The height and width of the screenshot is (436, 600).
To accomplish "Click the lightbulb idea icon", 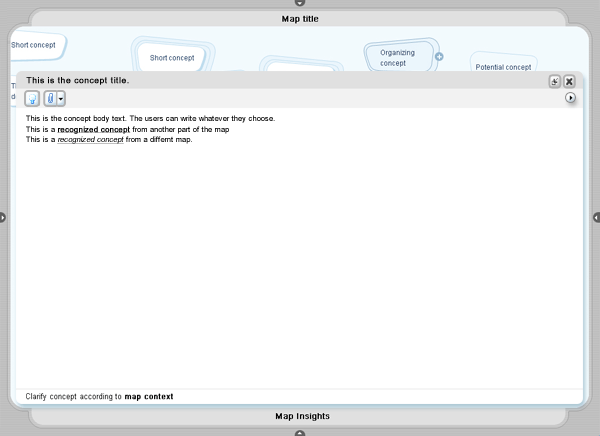I will pyautogui.click(x=32, y=98).
